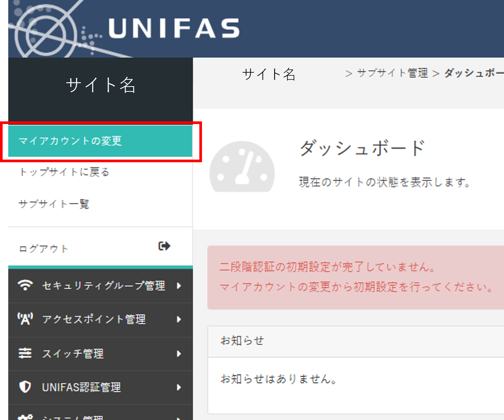This screenshot has height=420, width=504.
Task: Click the UNIFAS logo in header
Action: tap(174, 29)
